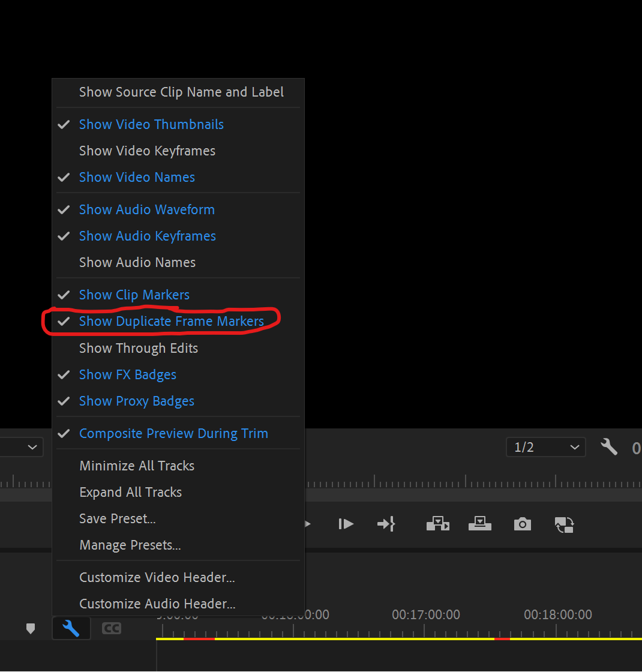This screenshot has height=672, width=642.
Task: Uncheck Show FX Badges
Action: click(x=178, y=374)
